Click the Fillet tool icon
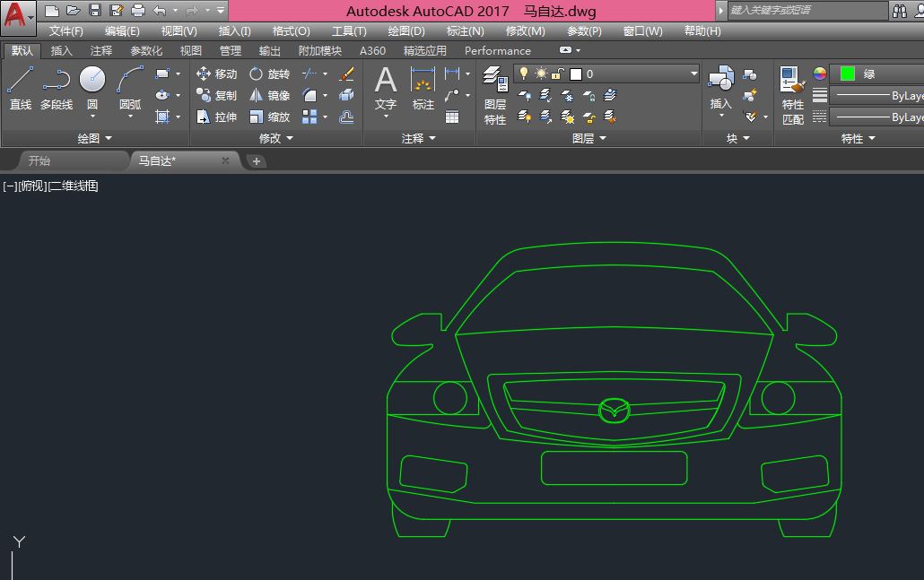Image resolution: width=924 pixels, height=580 pixels. pos(309,95)
